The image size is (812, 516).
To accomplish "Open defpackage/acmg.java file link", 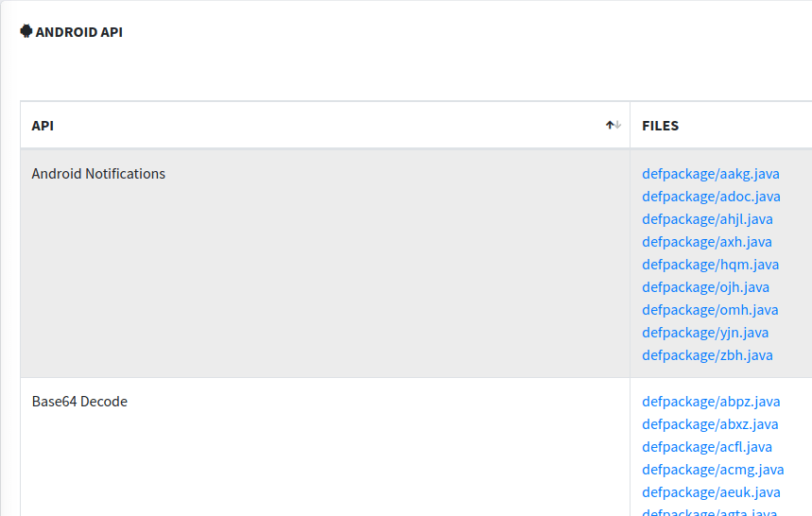I will tap(713, 470).
